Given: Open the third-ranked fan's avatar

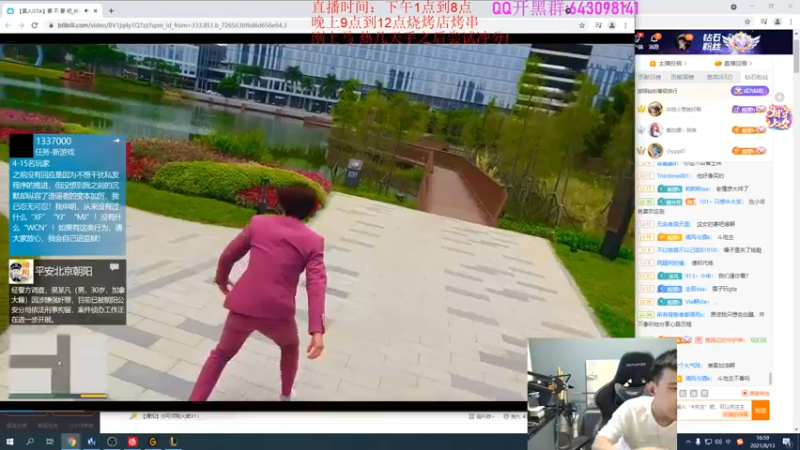Looking at the screenshot, I should coord(655,151).
